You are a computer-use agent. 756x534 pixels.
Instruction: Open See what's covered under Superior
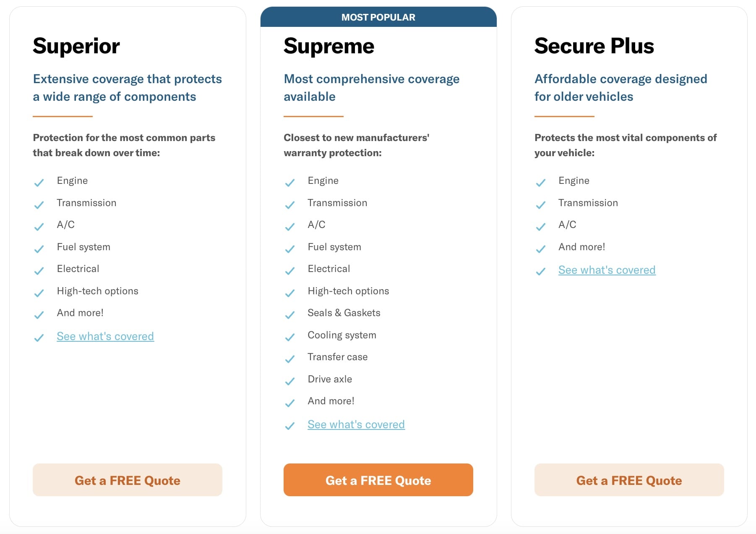(105, 336)
